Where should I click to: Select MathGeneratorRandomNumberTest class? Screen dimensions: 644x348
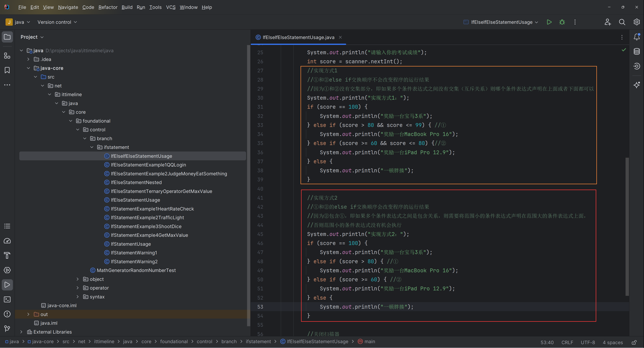pos(136,270)
